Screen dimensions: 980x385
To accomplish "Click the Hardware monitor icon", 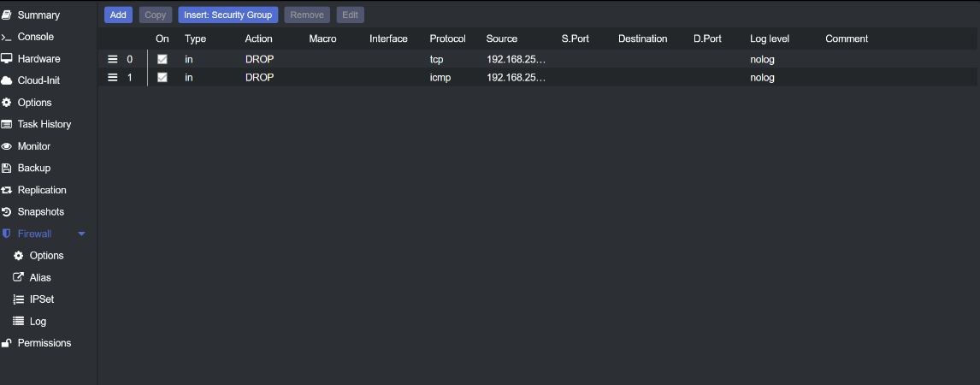I will tap(7, 59).
